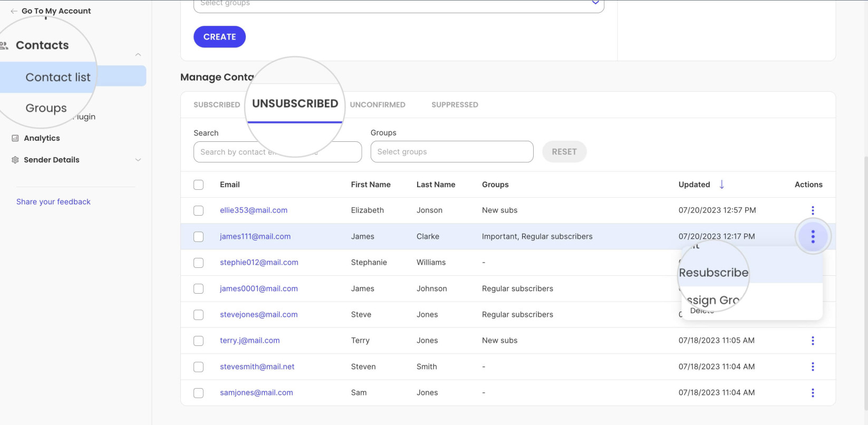Image resolution: width=868 pixels, height=425 pixels.
Task: Open actions menu for samjones@mail.com row
Action: tap(813, 393)
